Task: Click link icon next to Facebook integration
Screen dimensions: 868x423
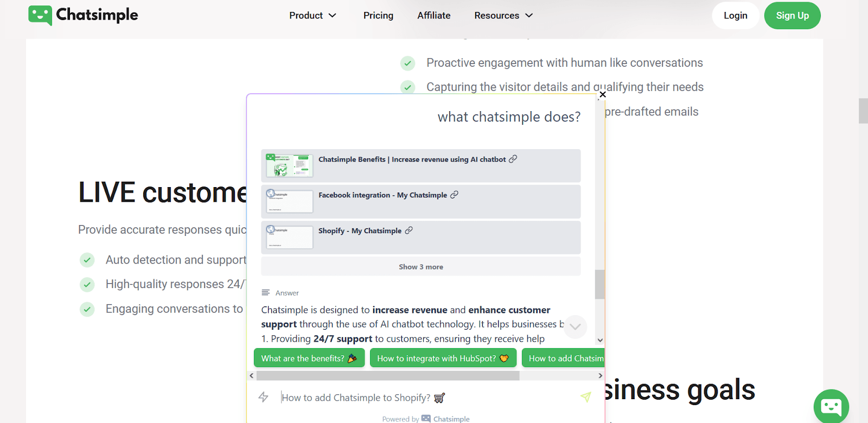Action: pos(454,195)
